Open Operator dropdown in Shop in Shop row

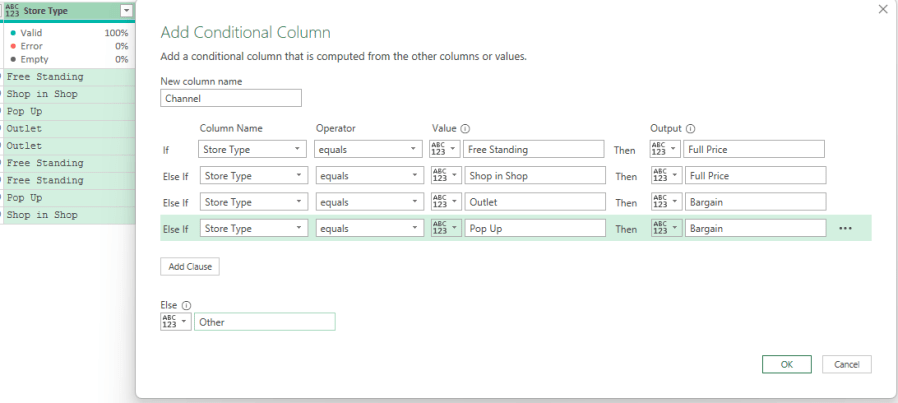(368, 176)
